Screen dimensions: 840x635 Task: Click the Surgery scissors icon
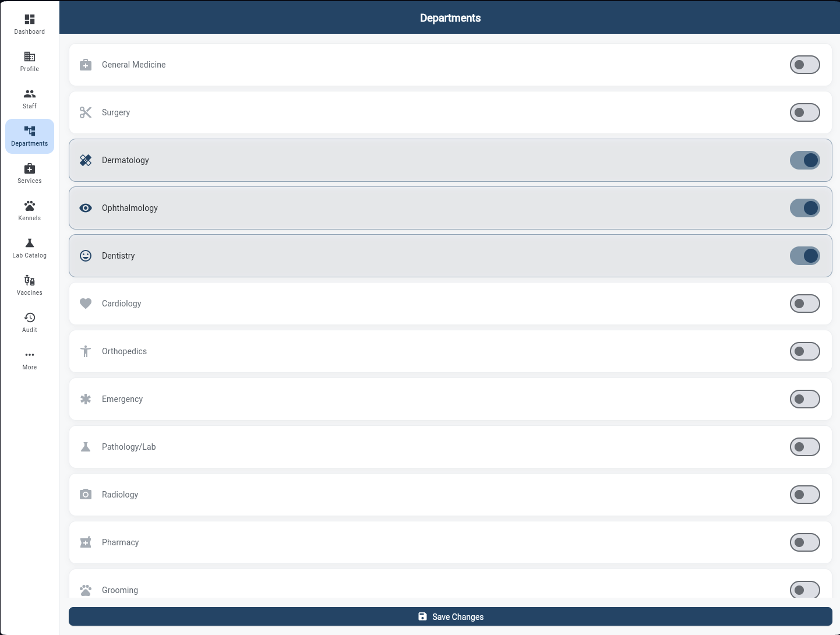(x=86, y=112)
